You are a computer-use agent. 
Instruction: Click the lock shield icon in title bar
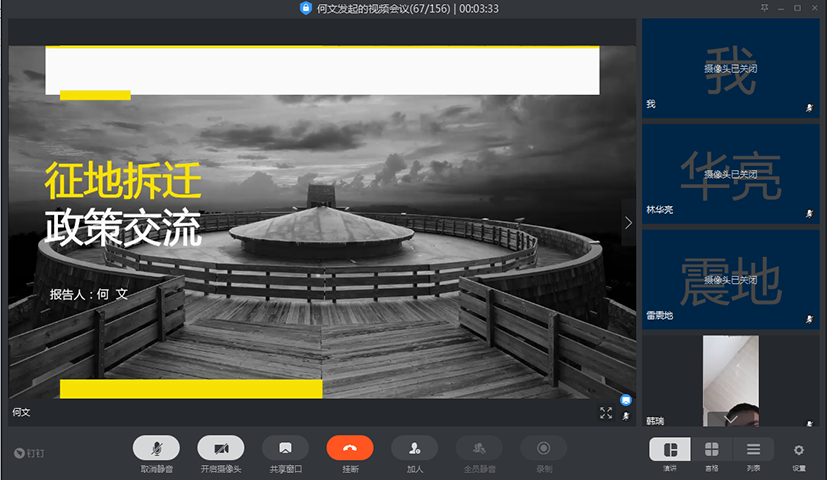(x=306, y=8)
